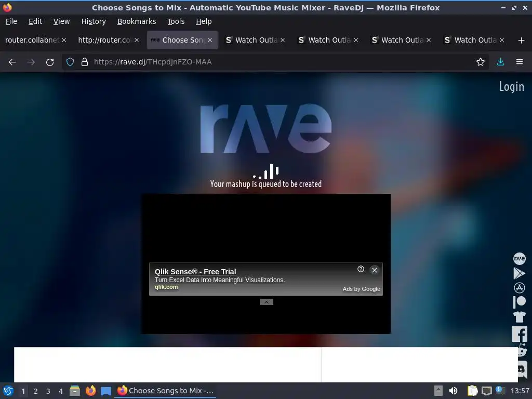Launch Firefox from the taskbar quicklaunch
532x399 pixels.
[90, 391]
